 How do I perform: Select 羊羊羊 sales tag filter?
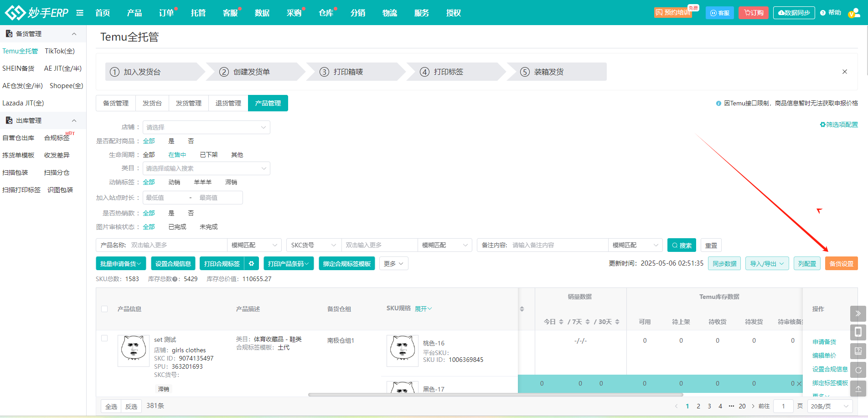tap(203, 182)
